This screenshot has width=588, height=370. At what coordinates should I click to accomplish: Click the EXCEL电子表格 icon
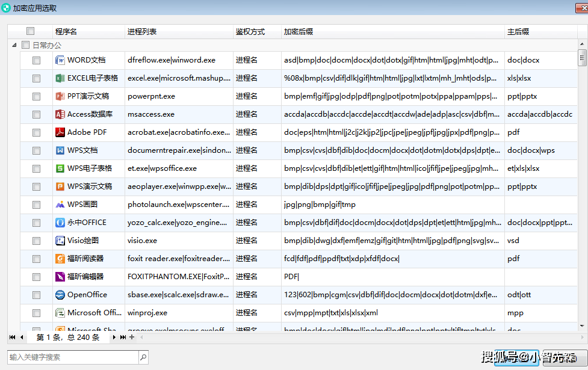coord(60,78)
